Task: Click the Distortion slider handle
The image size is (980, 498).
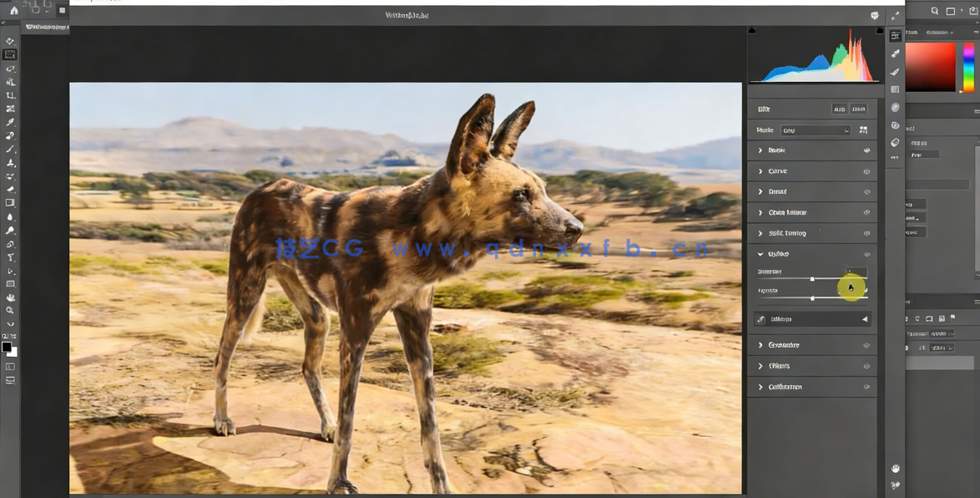Action: 812,278
